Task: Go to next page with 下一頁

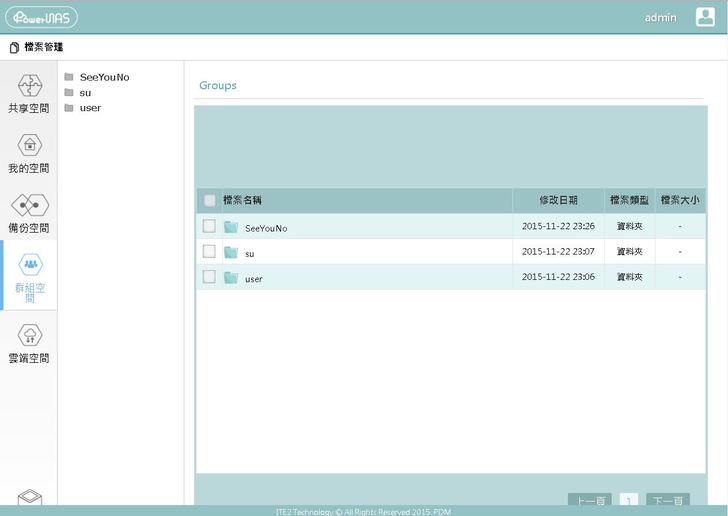Action: click(x=667, y=501)
